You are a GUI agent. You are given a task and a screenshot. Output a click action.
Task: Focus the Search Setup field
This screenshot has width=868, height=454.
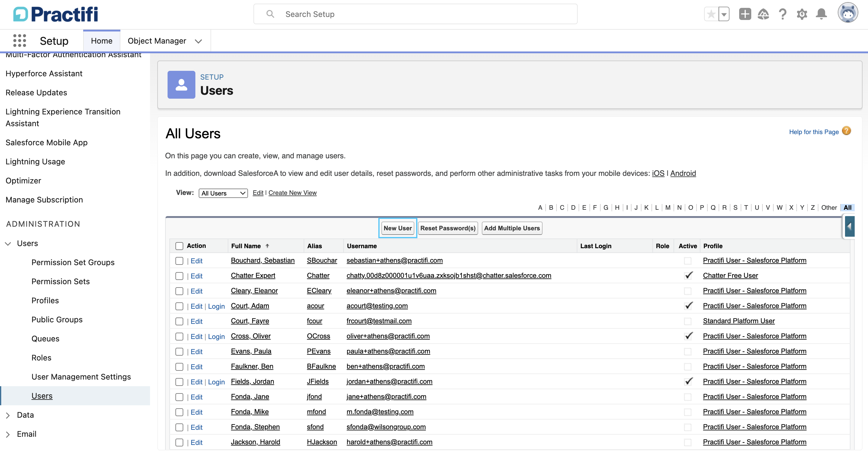tap(416, 14)
